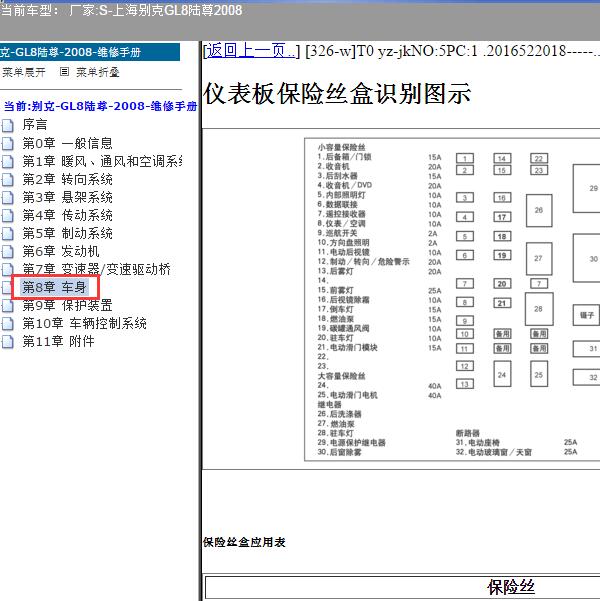This screenshot has height=601, width=600.
Task: Open chapter 第0章 一般信息
Action: coord(67,143)
